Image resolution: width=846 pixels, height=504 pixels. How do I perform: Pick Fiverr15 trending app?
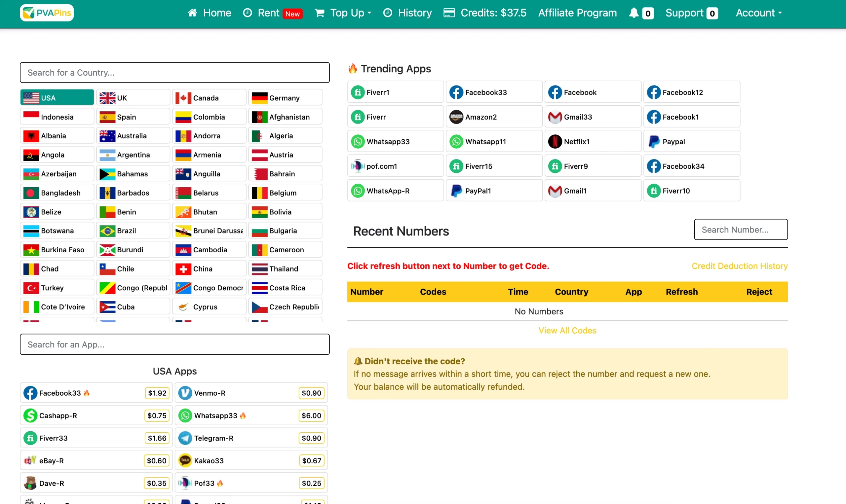click(494, 166)
